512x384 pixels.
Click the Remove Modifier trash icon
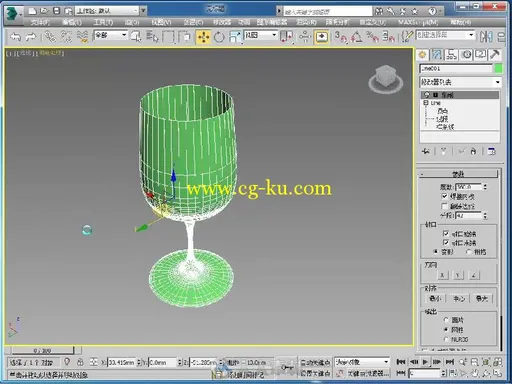[473, 151]
